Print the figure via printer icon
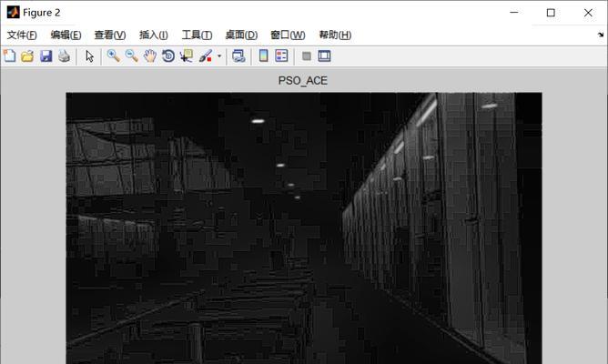This screenshot has height=364, width=608. click(64, 56)
